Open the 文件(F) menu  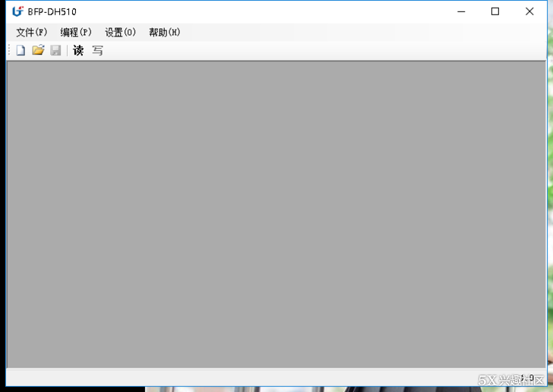(x=31, y=32)
